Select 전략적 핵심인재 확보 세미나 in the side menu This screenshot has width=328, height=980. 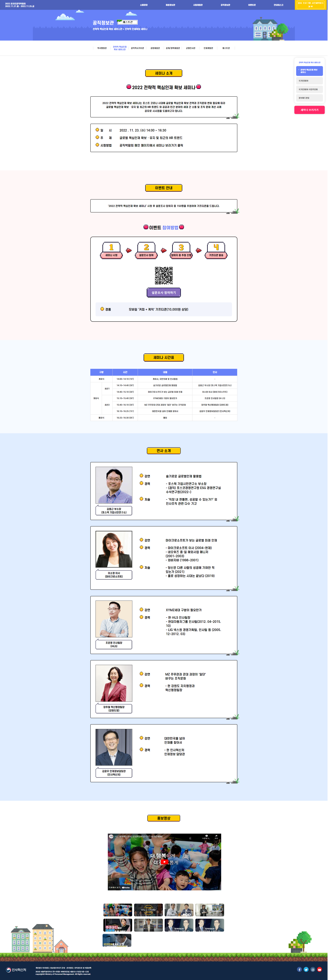coord(309,71)
